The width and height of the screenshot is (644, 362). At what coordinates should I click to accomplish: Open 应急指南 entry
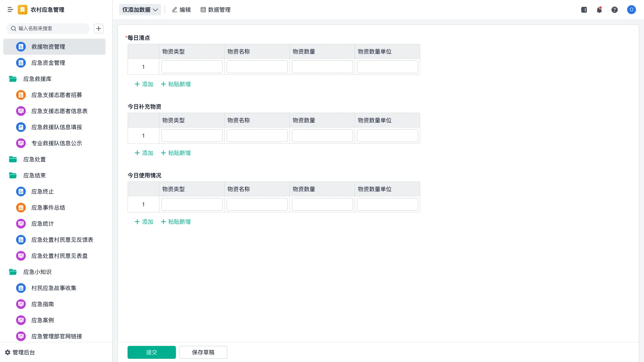point(54,304)
